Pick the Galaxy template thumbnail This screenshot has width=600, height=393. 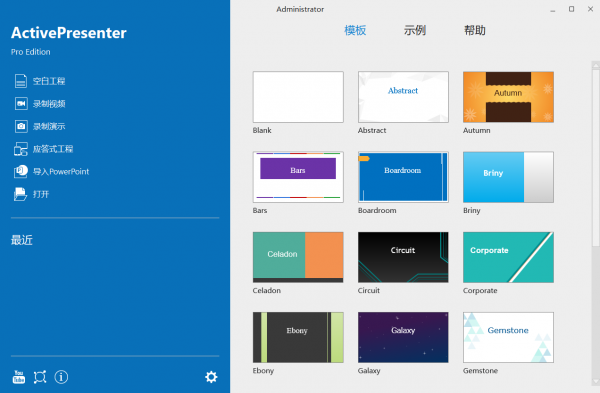click(403, 337)
